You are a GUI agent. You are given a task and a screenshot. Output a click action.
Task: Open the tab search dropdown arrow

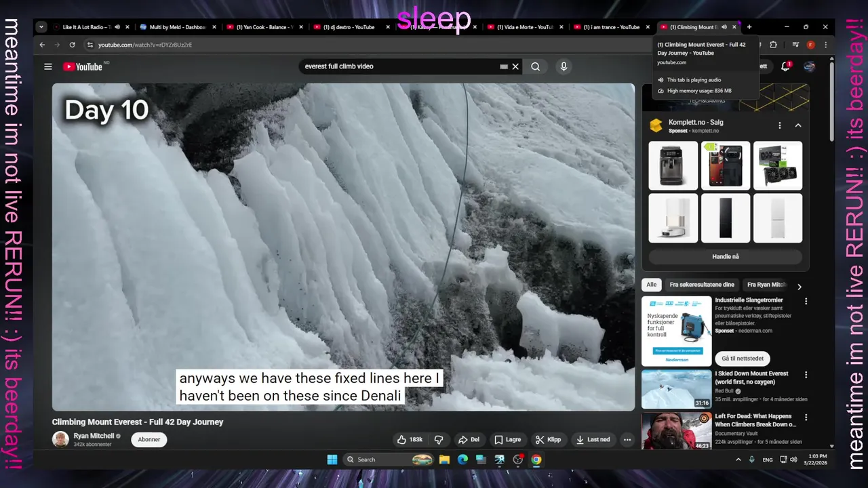(41, 27)
